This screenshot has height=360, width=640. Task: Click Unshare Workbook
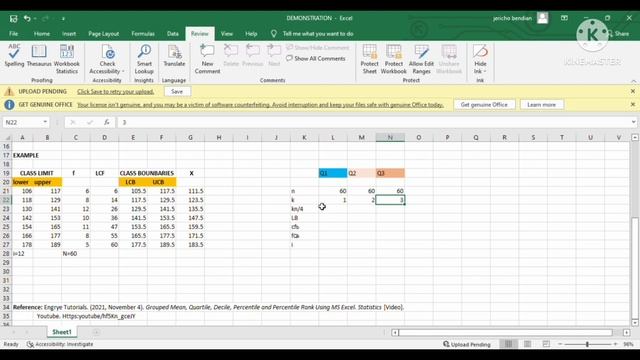click(449, 59)
